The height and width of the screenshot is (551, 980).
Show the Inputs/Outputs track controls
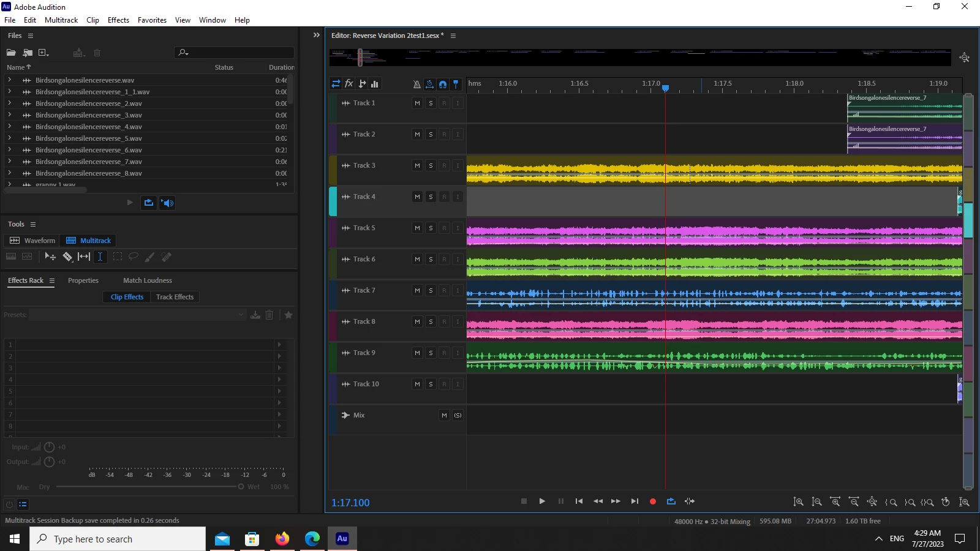[x=336, y=84]
